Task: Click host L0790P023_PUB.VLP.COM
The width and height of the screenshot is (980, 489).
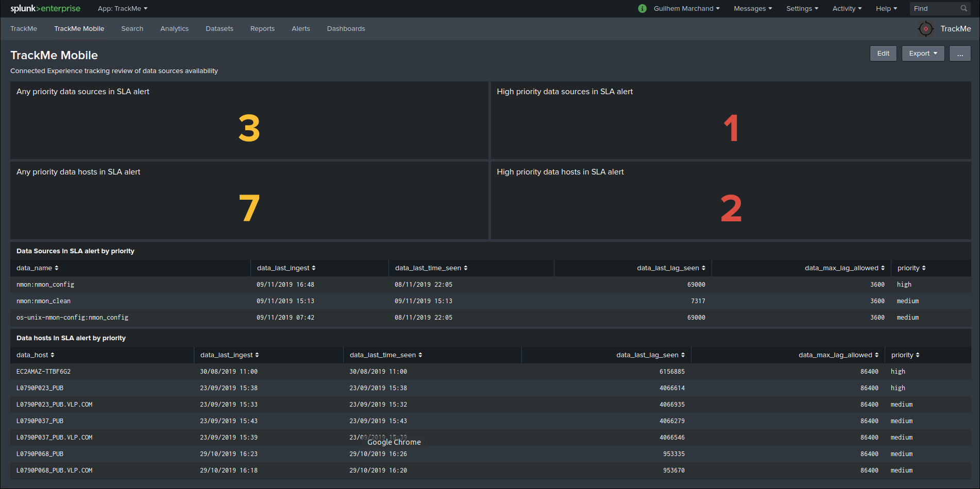Action: 55,405
